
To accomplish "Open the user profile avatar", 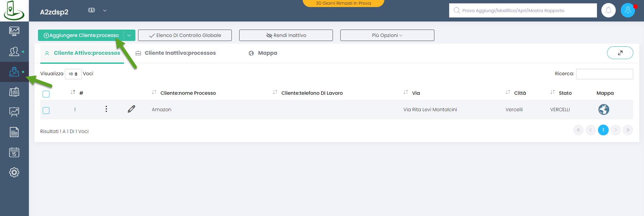I will click(628, 10).
